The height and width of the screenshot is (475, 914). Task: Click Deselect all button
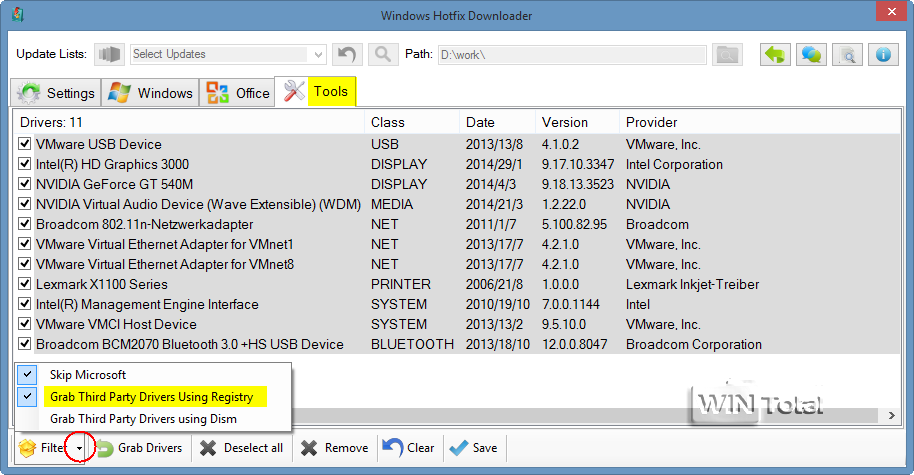pos(241,448)
